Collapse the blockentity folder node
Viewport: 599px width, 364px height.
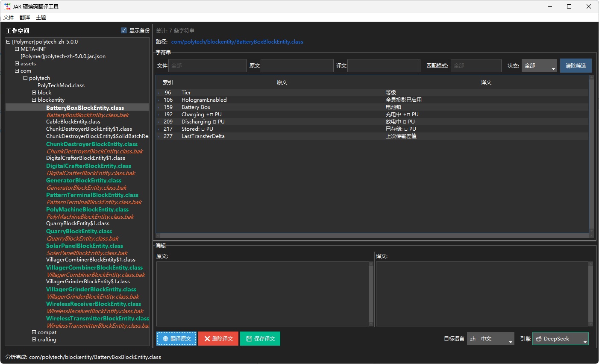[x=34, y=100]
